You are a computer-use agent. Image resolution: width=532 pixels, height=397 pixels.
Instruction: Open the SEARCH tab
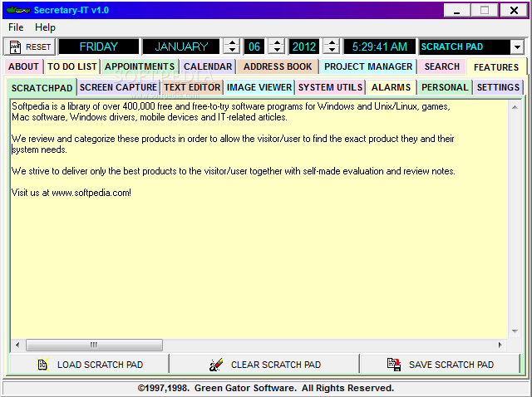[x=442, y=66]
